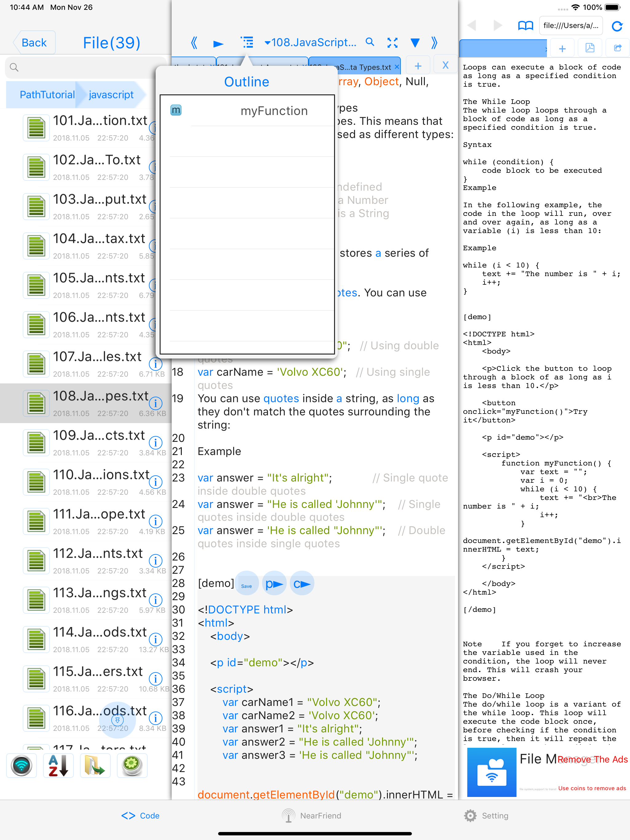
Task: Go back in the browser panel
Action: pyautogui.click(x=472, y=26)
